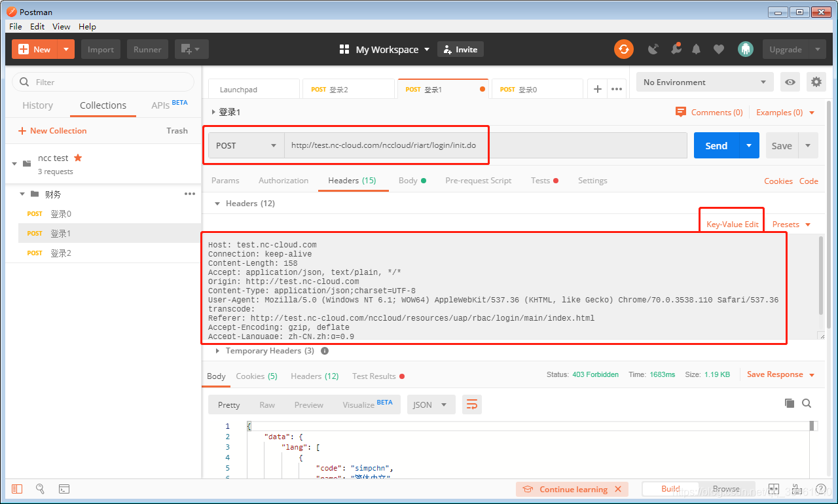Open the Cookies link
This screenshot has width=838, height=504.
tap(778, 181)
